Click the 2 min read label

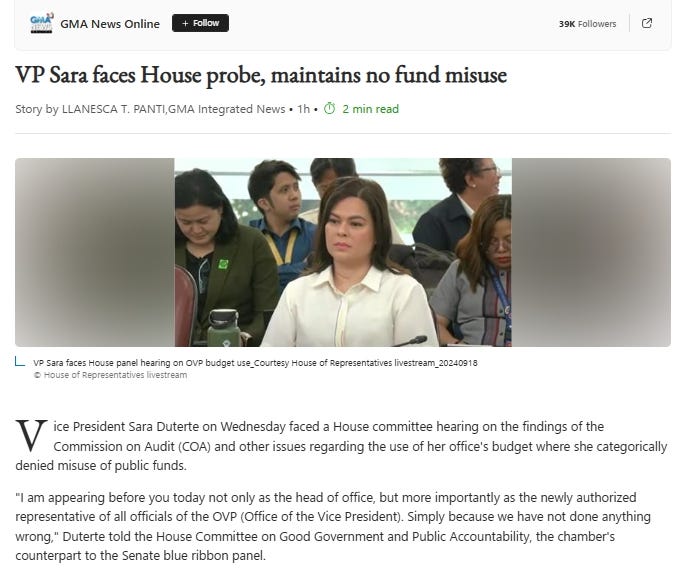[371, 109]
